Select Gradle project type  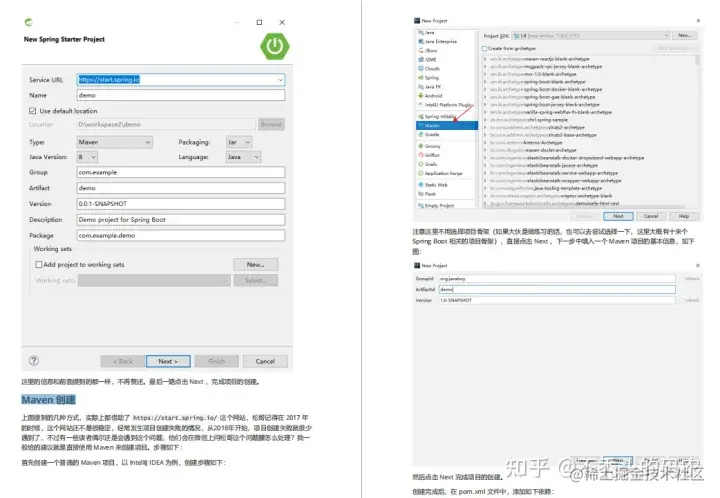click(x=429, y=134)
